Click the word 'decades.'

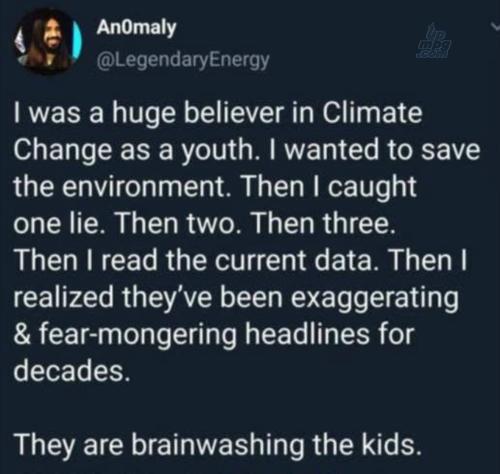(x=71, y=370)
